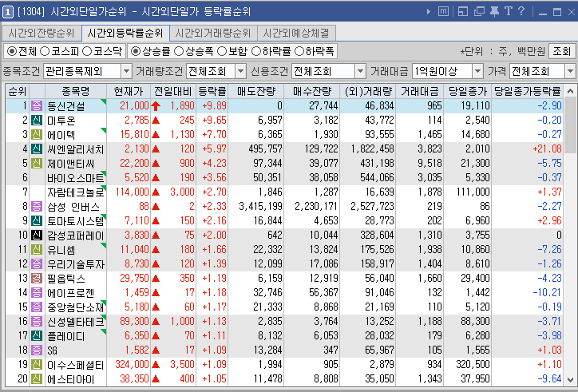
Task: Click the scrollbar down arrow
Action: click(x=570, y=379)
